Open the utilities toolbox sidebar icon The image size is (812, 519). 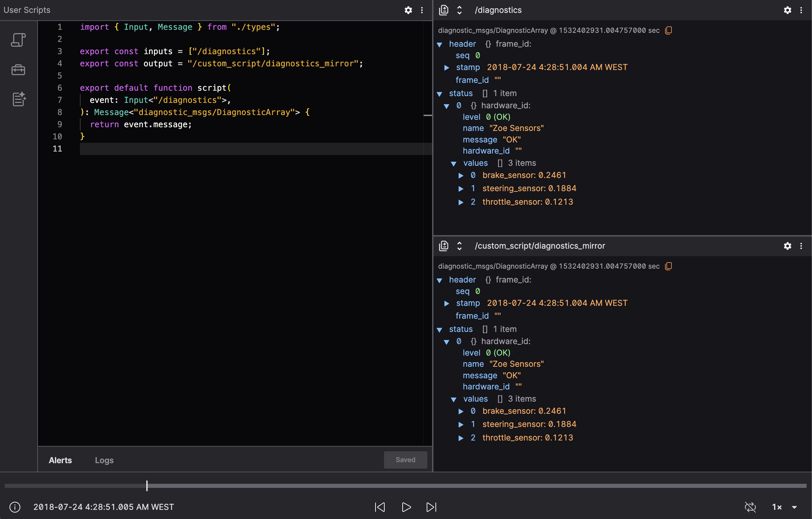click(18, 70)
